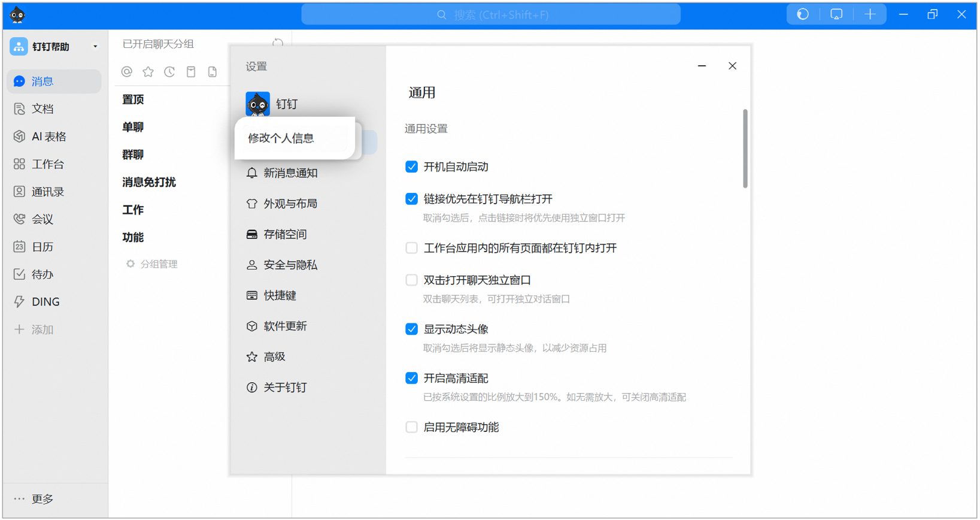Click the refresh icon beside chat grouping

(278, 44)
